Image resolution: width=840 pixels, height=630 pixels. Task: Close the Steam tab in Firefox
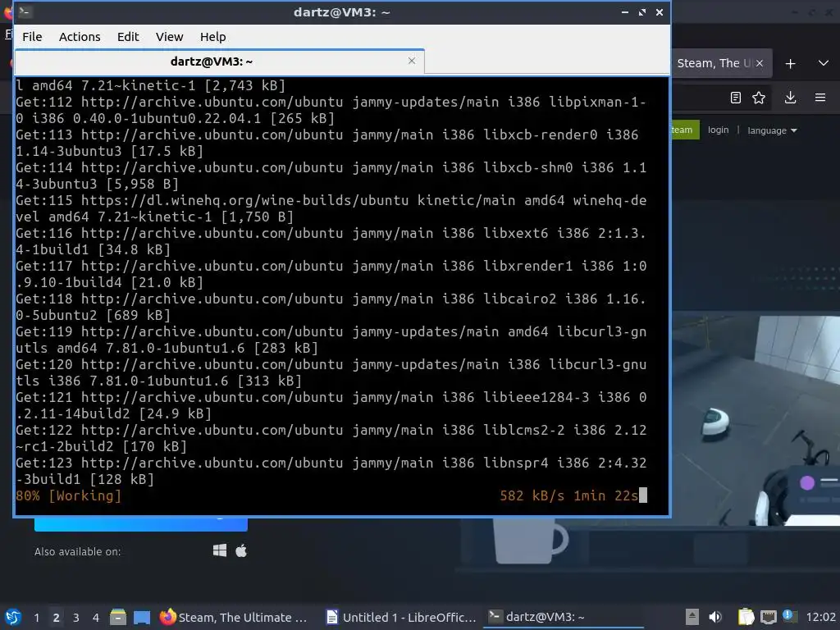click(759, 64)
